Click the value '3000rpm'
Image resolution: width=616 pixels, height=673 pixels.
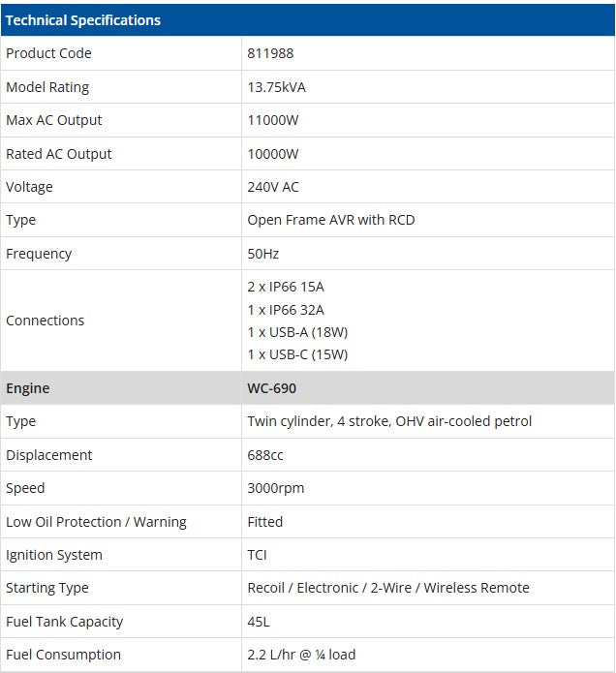coord(276,488)
